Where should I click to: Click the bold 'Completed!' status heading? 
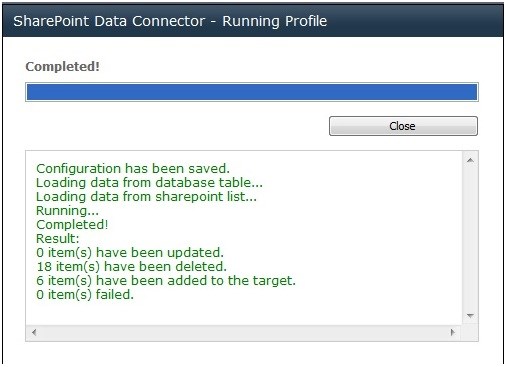tap(63, 66)
